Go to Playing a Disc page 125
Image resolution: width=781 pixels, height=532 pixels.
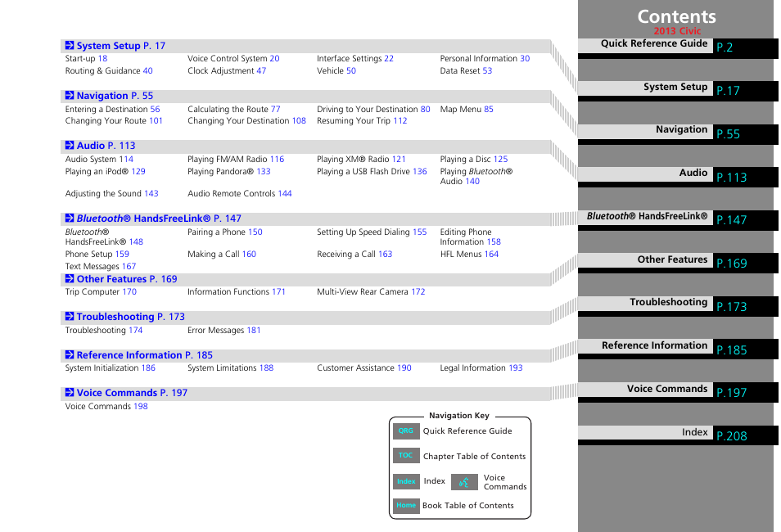click(474, 159)
